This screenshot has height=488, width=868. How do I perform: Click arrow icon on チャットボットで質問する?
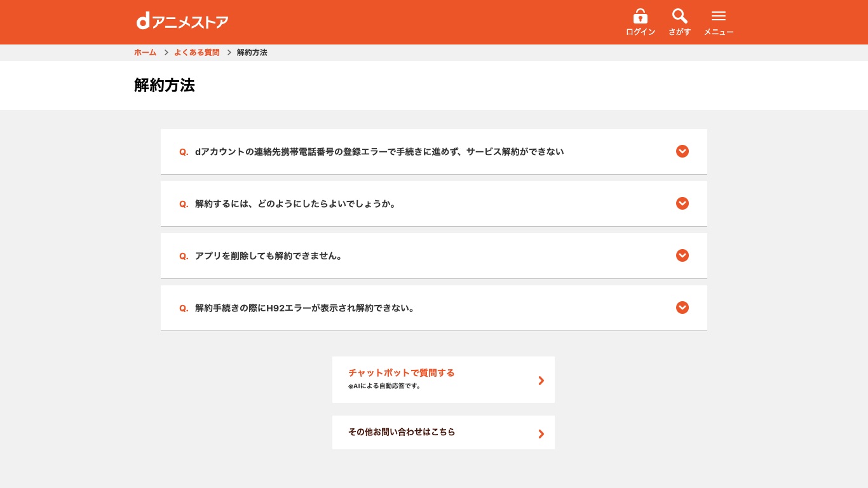[x=541, y=381]
